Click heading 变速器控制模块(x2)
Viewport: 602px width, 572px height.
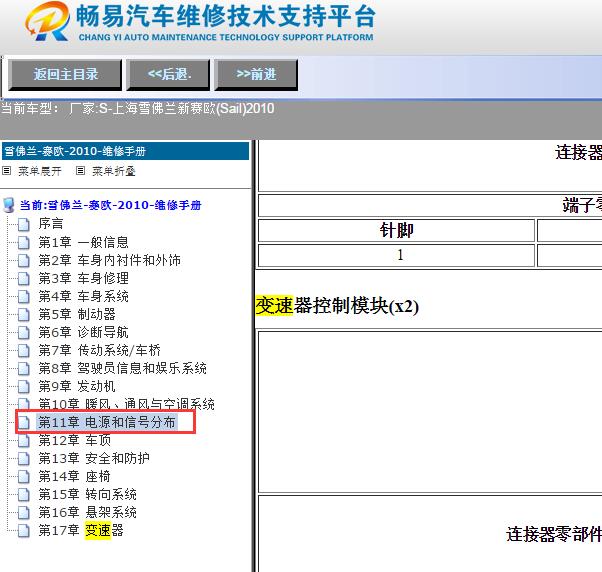337,306
